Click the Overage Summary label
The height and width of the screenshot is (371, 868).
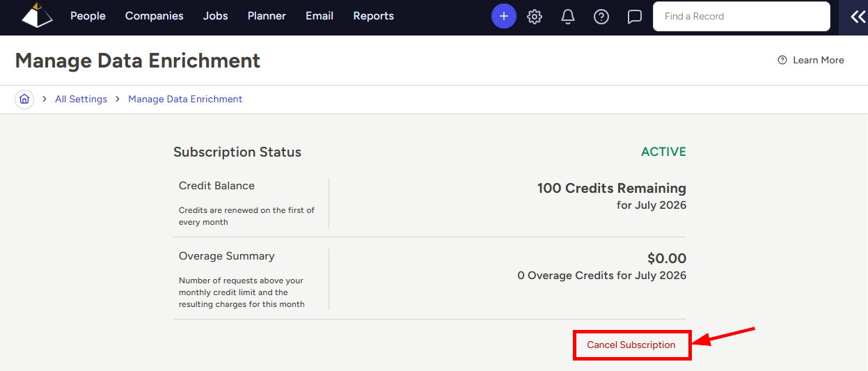[x=227, y=256]
